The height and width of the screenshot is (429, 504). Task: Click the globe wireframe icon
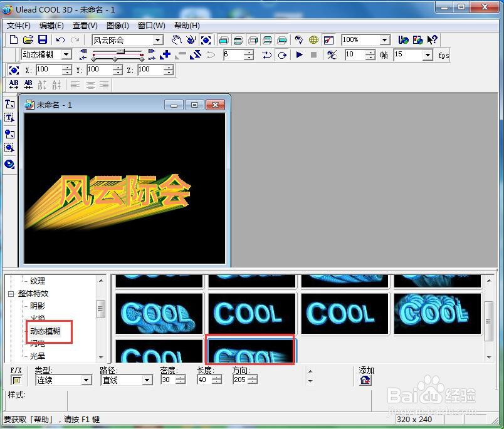[x=313, y=40]
